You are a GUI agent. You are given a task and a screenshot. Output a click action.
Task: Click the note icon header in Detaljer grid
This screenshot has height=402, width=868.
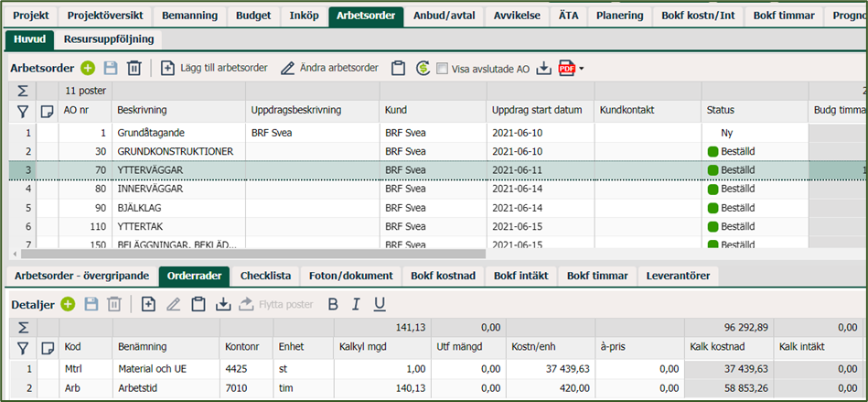[48, 348]
